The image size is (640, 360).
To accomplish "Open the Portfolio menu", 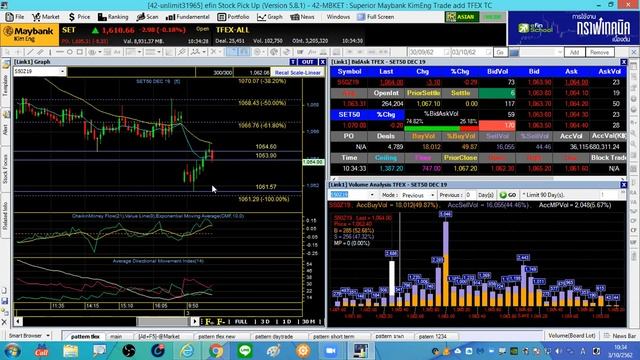I will click(233, 17).
